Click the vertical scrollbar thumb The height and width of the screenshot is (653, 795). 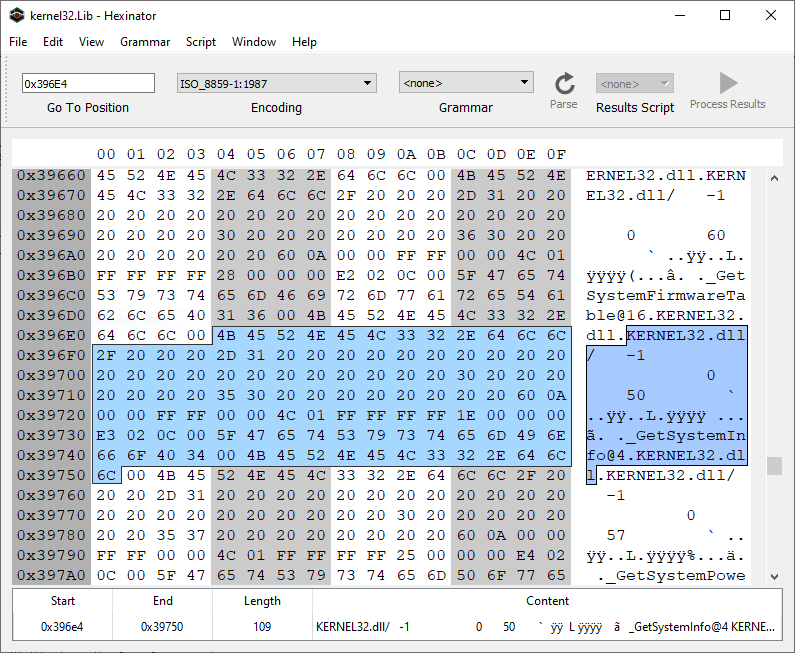tap(774, 466)
